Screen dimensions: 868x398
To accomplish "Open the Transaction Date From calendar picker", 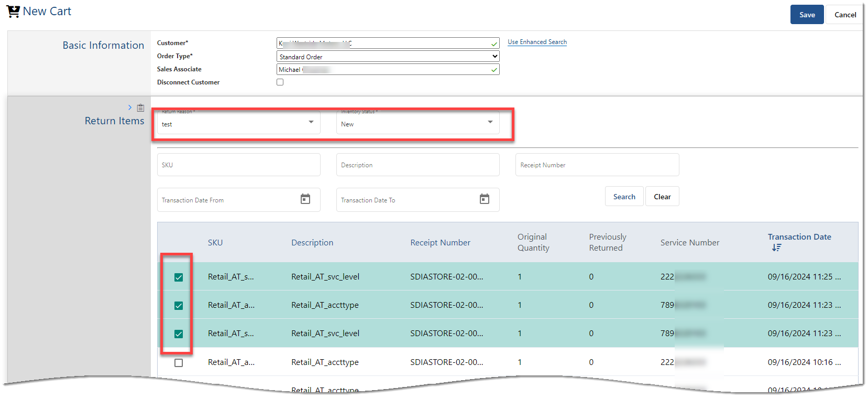I will tap(305, 199).
